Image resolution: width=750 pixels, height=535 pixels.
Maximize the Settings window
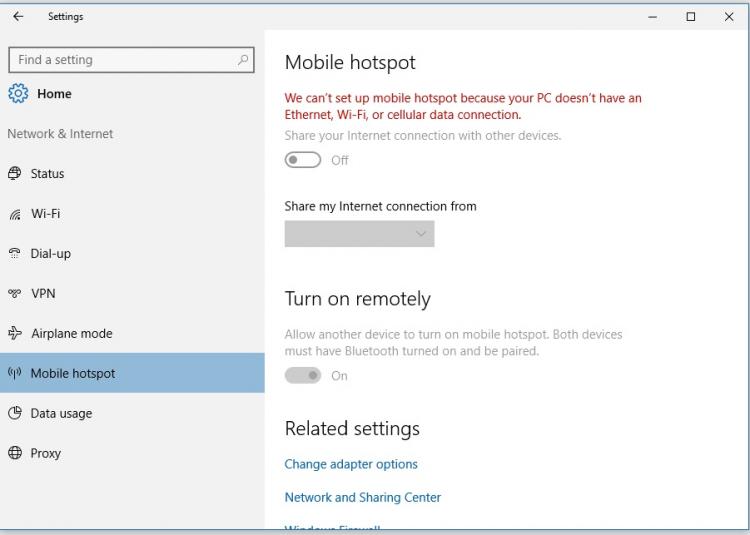pyautogui.click(x=691, y=17)
